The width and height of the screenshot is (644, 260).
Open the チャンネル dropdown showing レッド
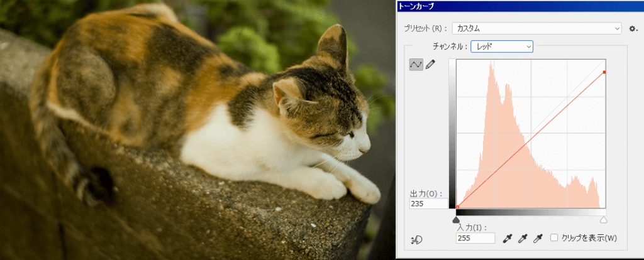[x=502, y=46]
